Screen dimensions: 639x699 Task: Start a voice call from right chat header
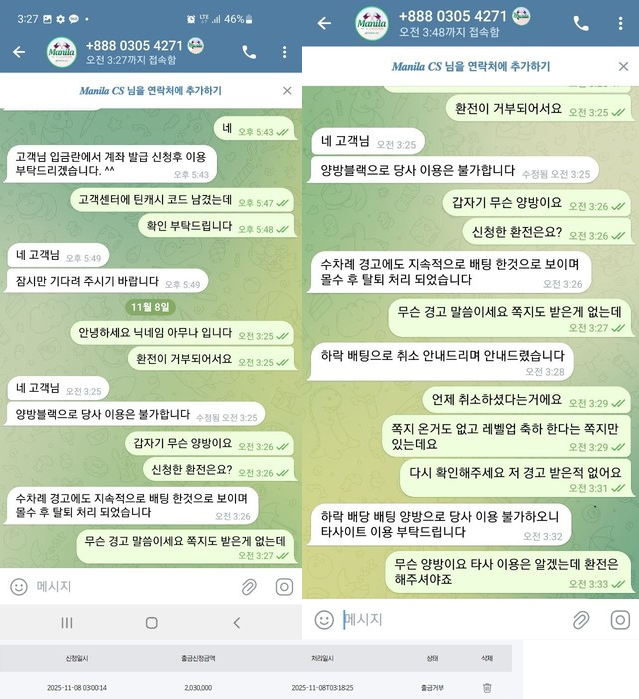click(x=581, y=23)
